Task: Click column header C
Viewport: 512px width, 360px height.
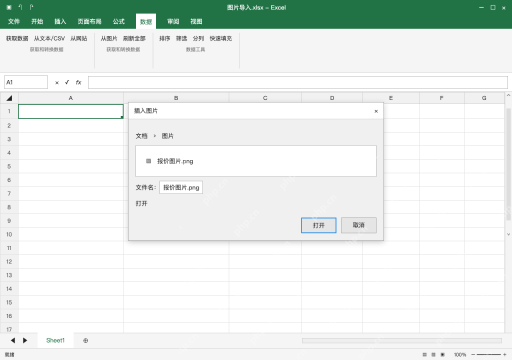Action: (x=265, y=98)
